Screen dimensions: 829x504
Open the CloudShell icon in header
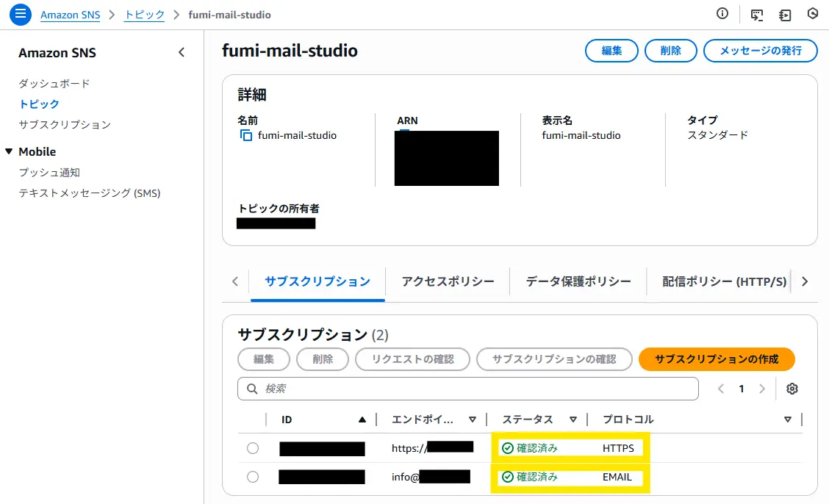coord(756,14)
